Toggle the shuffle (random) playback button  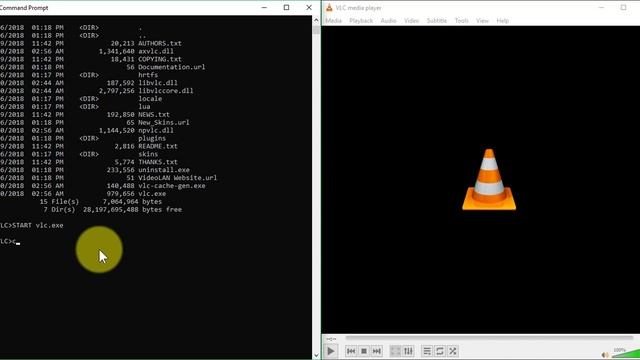click(453, 351)
